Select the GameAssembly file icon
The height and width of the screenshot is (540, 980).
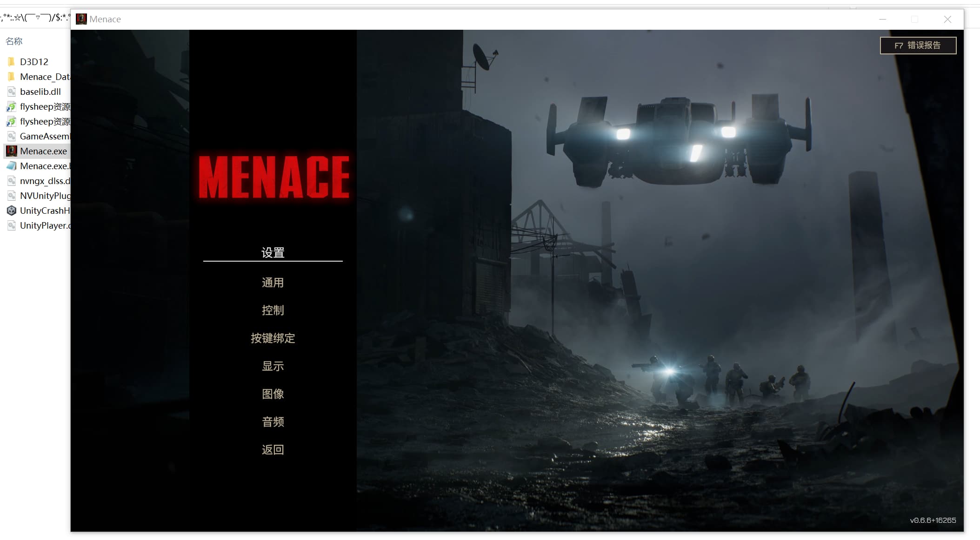12,136
